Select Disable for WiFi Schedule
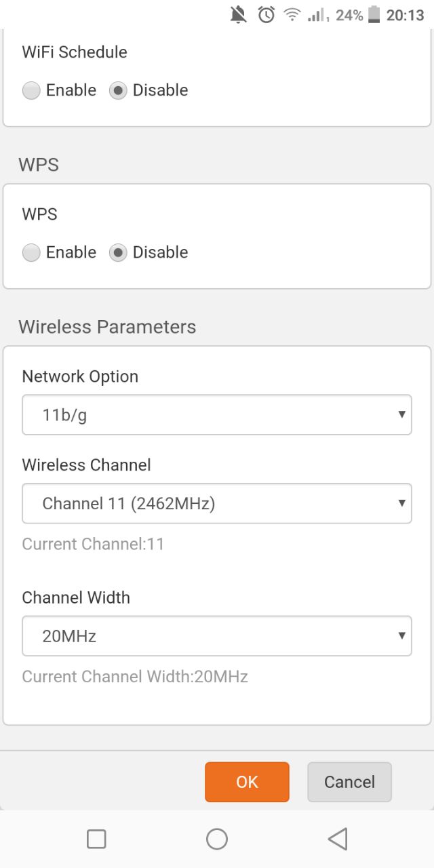The image size is (434, 868). pyautogui.click(x=118, y=91)
